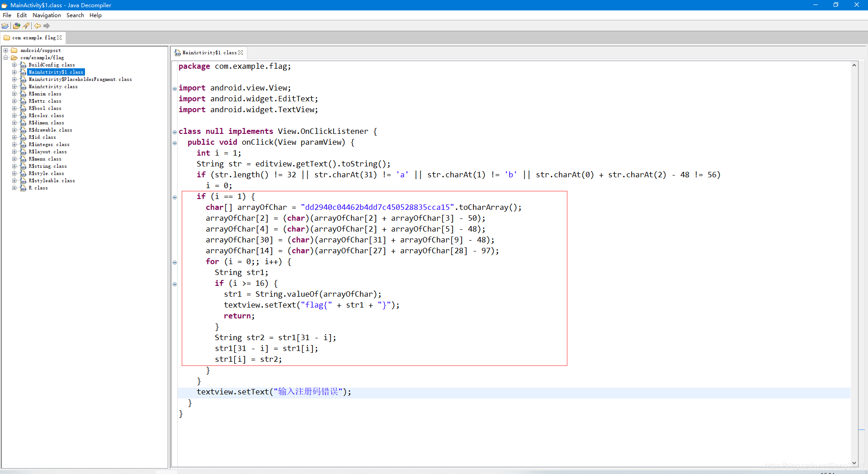This screenshot has height=474, width=868.
Task: Click the R$menu.class file icon
Action: click(23, 159)
